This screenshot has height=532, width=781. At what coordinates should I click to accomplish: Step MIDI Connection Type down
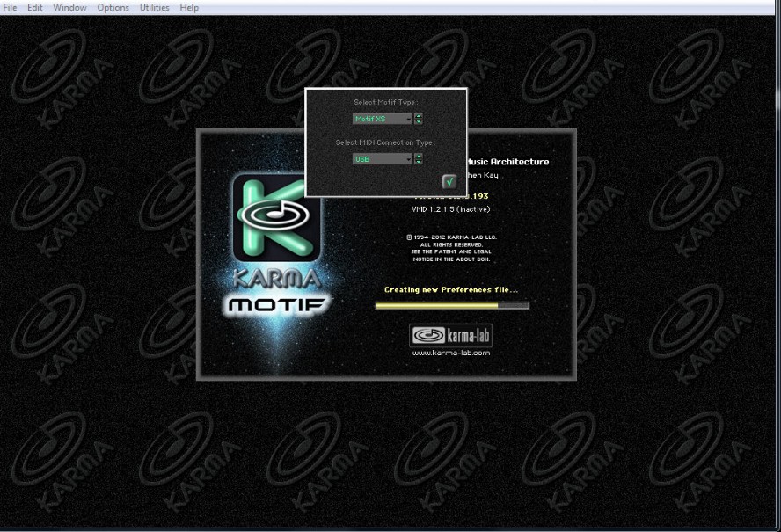[x=419, y=163]
